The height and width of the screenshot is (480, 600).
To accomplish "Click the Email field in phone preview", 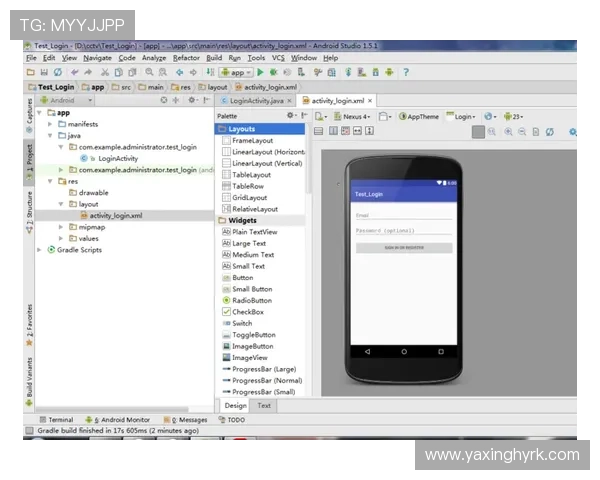I will coord(403,215).
